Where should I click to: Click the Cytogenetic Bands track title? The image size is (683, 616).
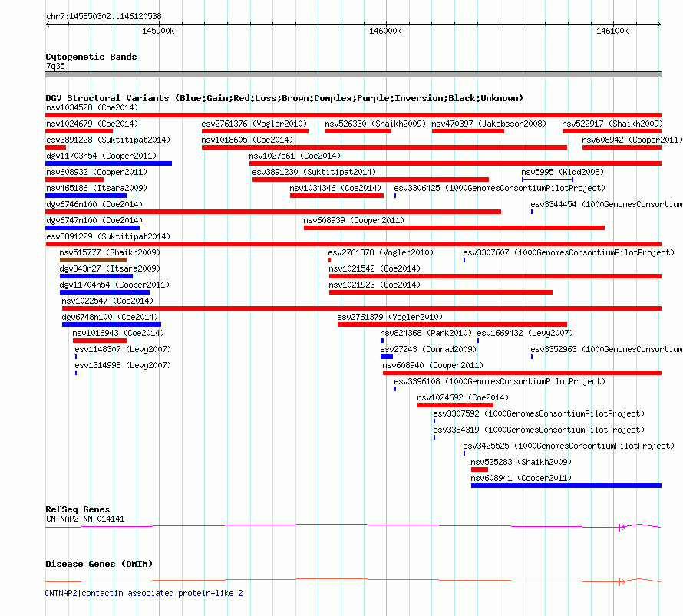(91, 57)
